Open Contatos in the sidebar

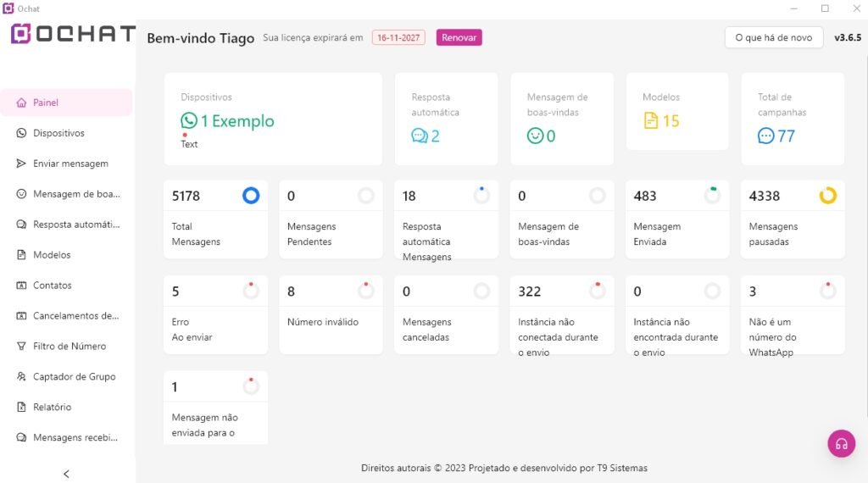point(53,286)
